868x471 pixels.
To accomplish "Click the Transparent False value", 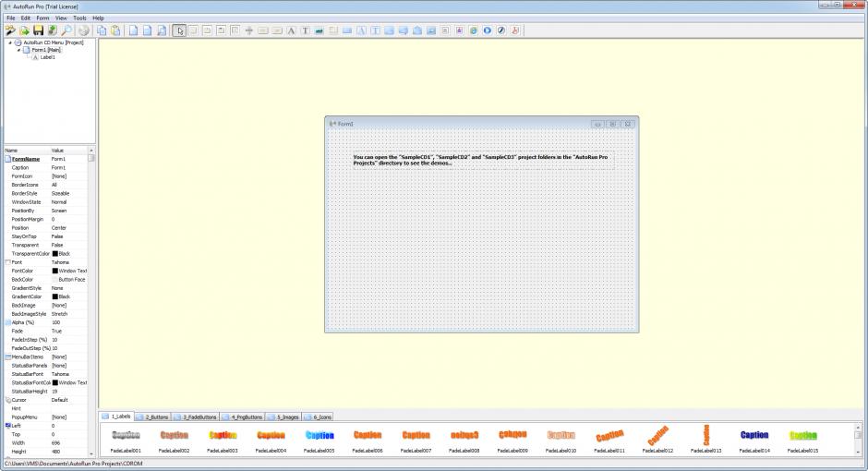I will click(x=57, y=245).
